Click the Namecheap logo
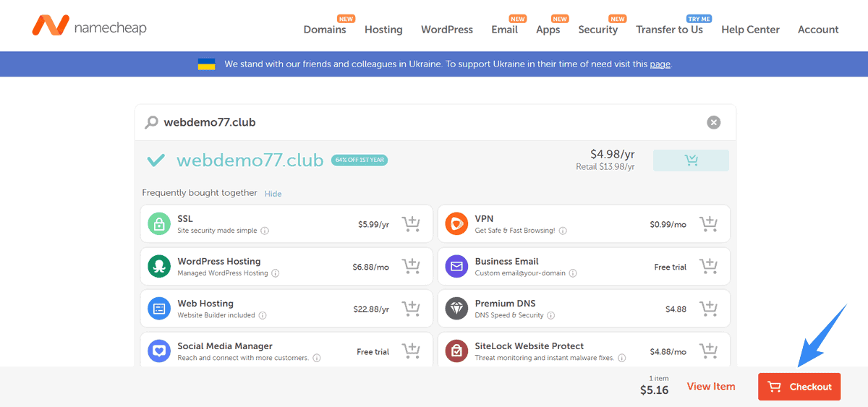The width and height of the screenshot is (868, 407). (x=89, y=26)
